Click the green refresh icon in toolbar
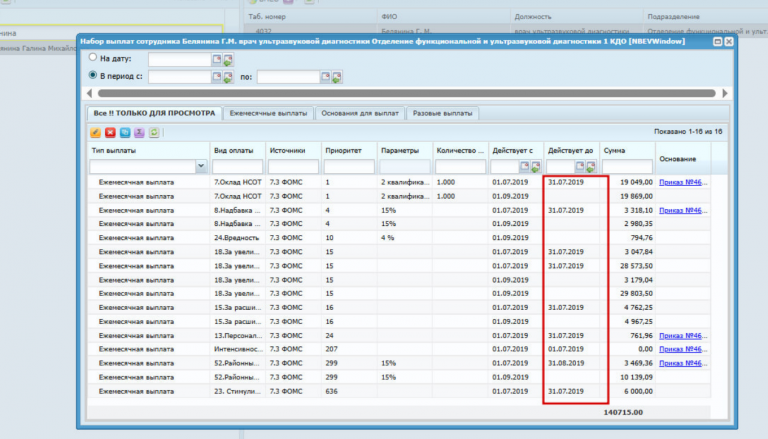The image size is (768, 439). (155, 132)
